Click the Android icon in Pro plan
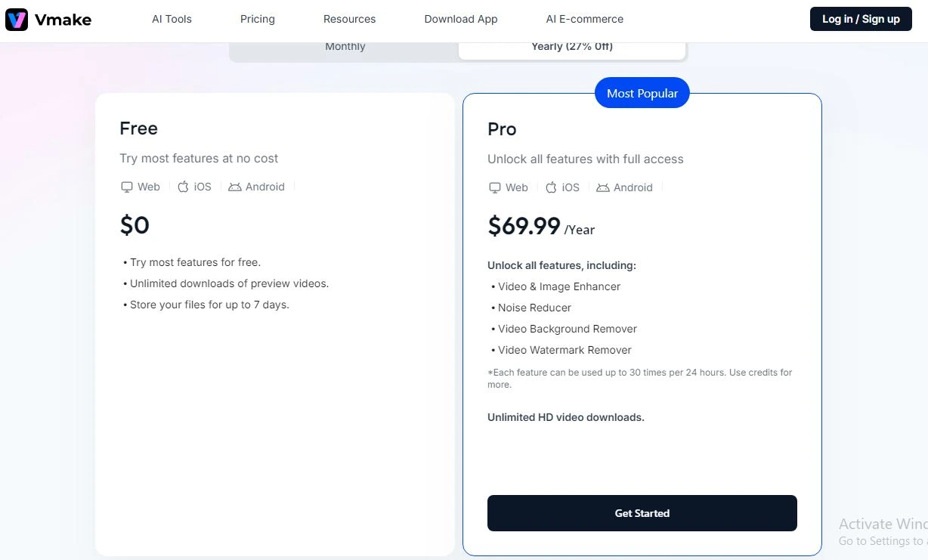Screen dimensions: 928x560 pos(603,187)
